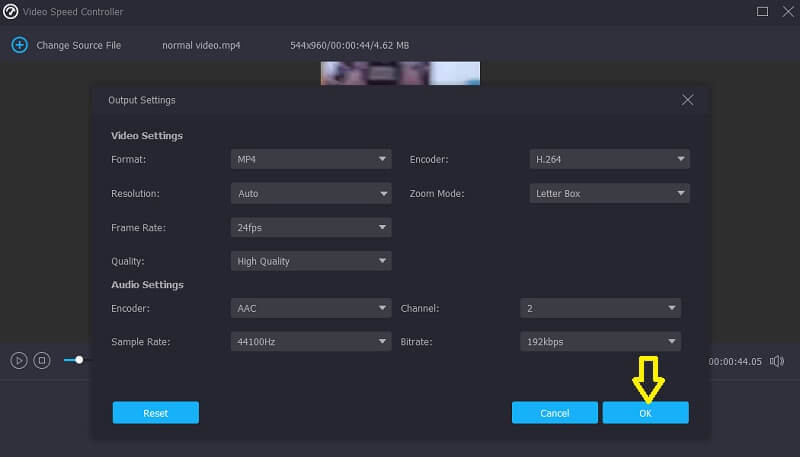The height and width of the screenshot is (457, 800).
Task: Confirm settings with the OK button
Action: 645,413
